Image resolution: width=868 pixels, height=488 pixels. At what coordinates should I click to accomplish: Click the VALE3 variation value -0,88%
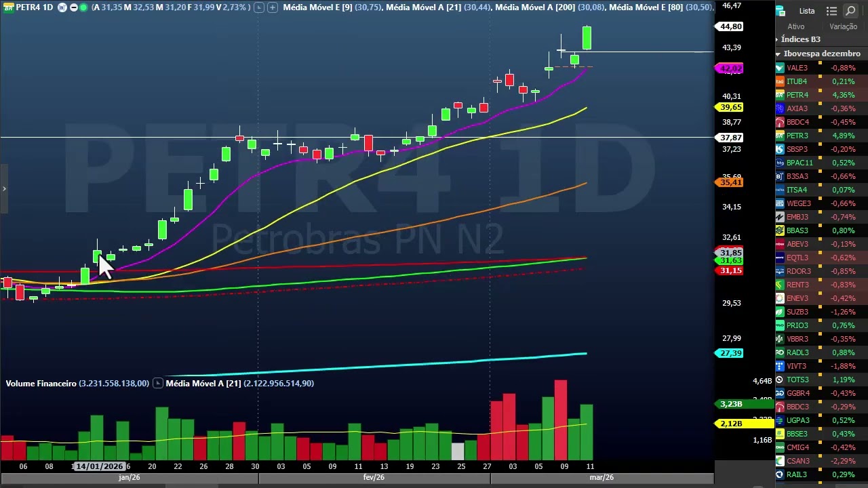[x=843, y=68]
